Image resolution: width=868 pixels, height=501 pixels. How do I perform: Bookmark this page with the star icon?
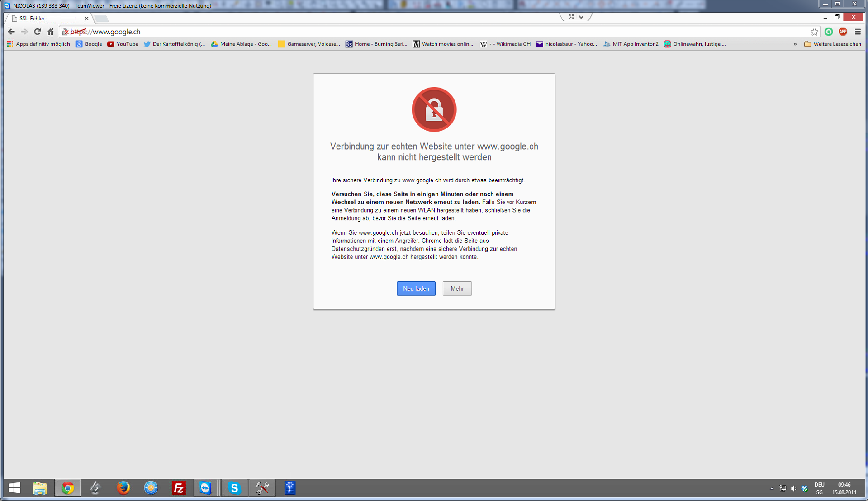[x=814, y=32]
